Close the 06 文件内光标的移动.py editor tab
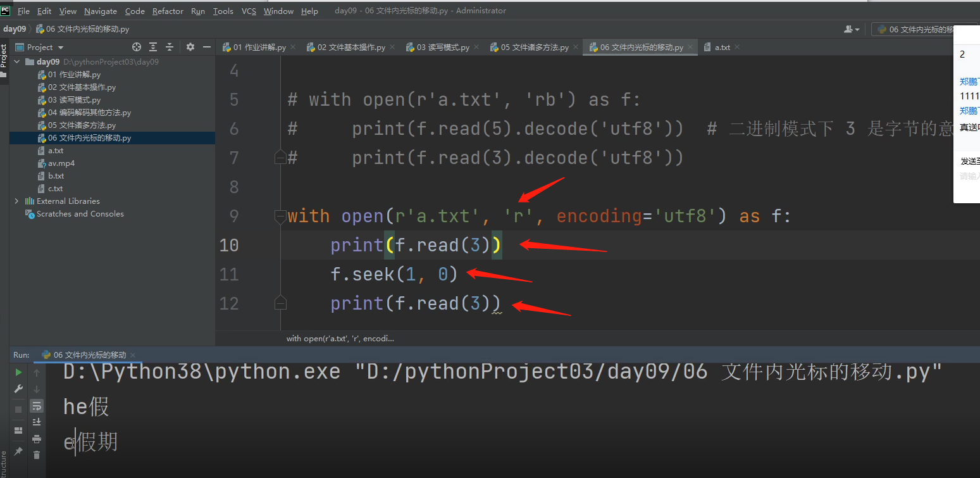The width and height of the screenshot is (980, 478). [690, 47]
